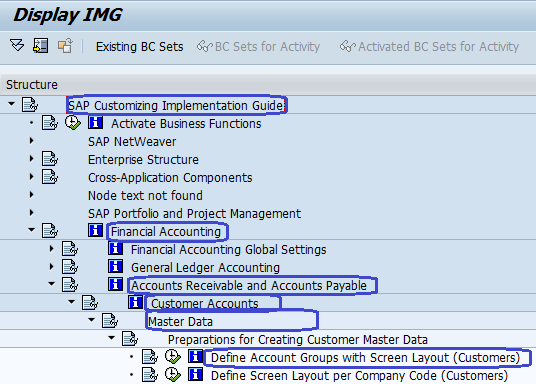Open documentation icon for Define Account Groups row
536x384 pixels.
click(150, 357)
